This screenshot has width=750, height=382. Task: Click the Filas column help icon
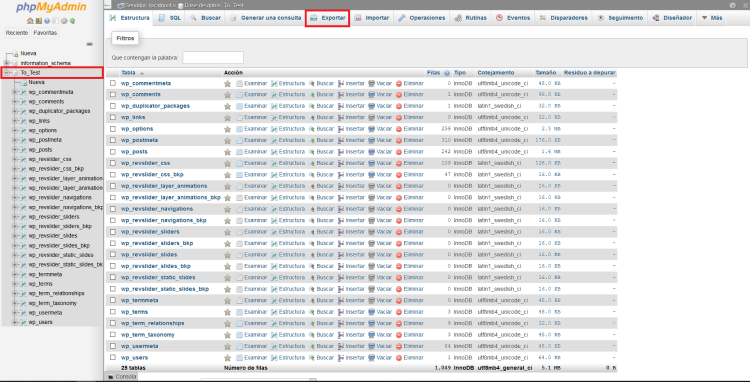coord(447,73)
